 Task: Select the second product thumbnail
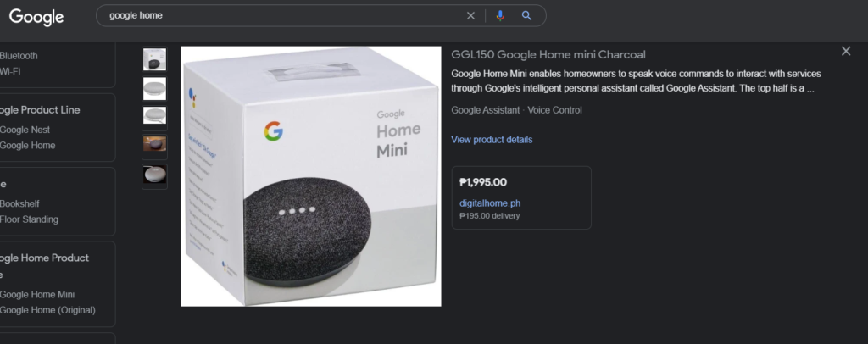(x=154, y=88)
